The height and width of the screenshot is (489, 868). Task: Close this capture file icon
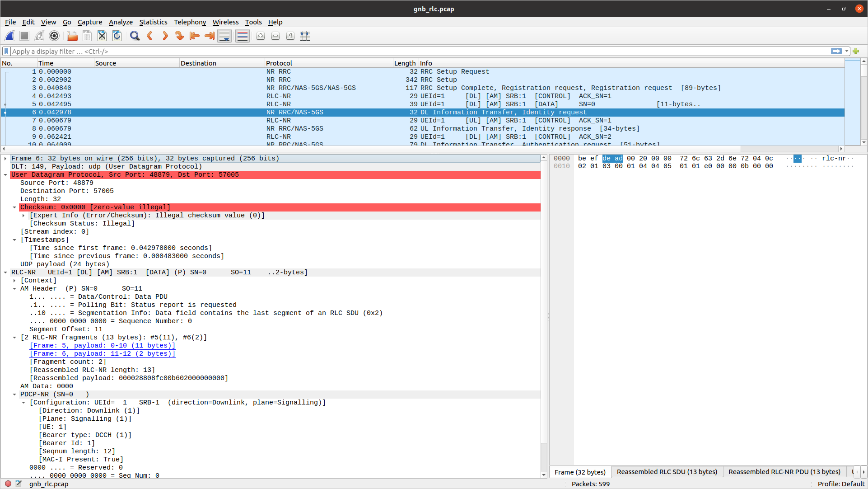tap(102, 36)
